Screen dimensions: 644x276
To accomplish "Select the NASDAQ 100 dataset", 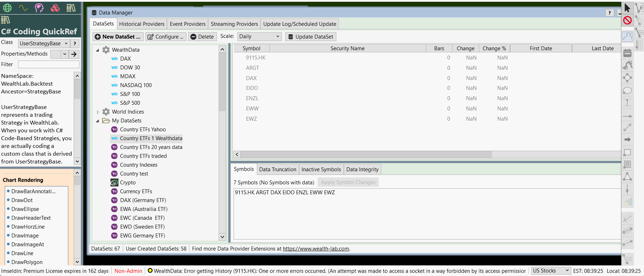I will [x=136, y=85].
